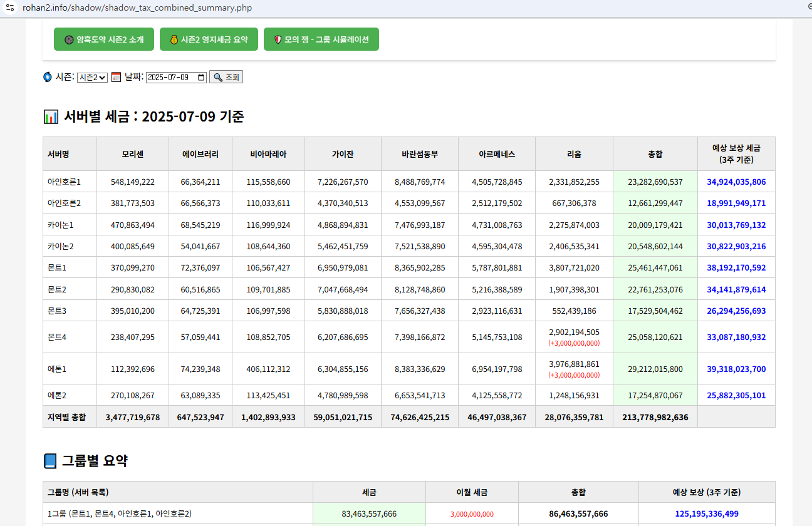Select the 아인호른1 server row name
This screenshot has width=812, height=526.
pos(65,182)
